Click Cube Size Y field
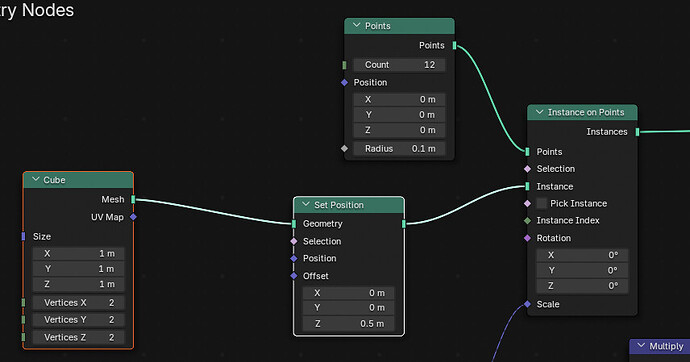The width and height of the screenshot is (690, 362). pyautogui.click(x=78, y=269)
